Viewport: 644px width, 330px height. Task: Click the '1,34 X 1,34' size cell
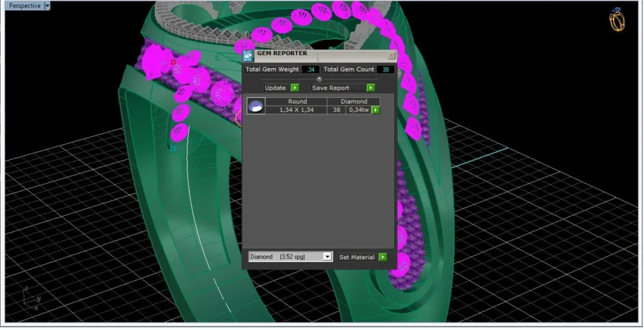[x=296, y=110]
